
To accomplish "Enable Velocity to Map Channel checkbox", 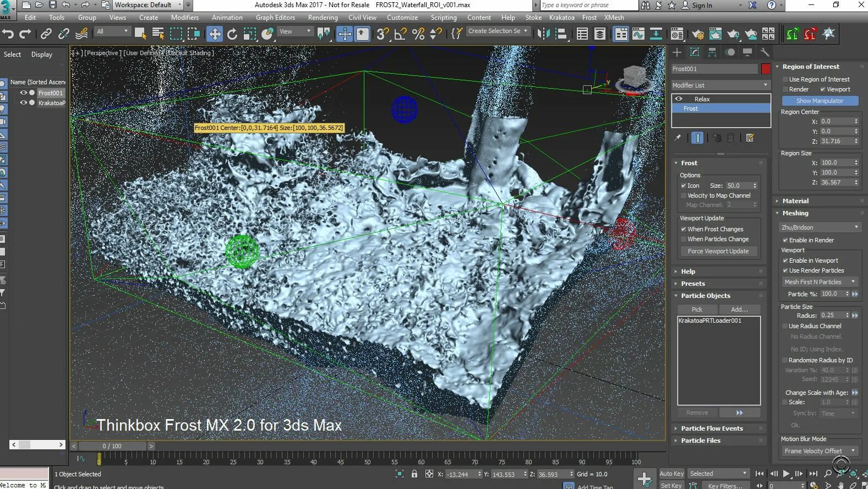I will pyautogui.click(x=684, y=195).
